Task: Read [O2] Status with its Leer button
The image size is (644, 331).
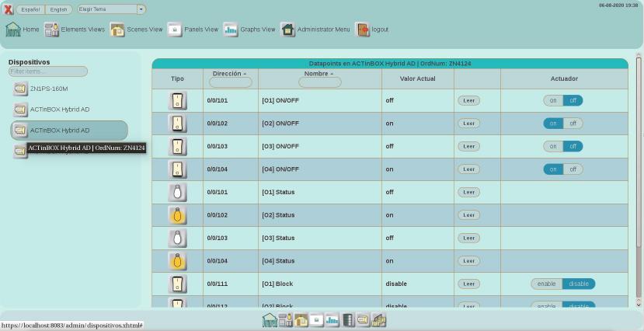Action: (469, 215)
